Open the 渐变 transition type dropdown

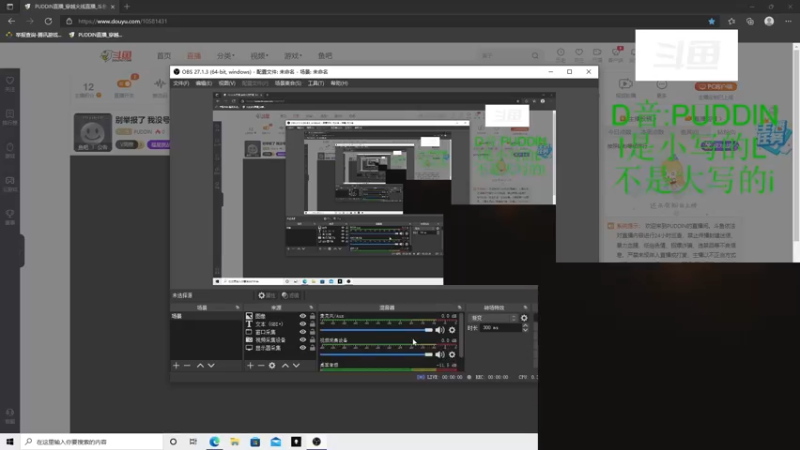tap(492, 318)
